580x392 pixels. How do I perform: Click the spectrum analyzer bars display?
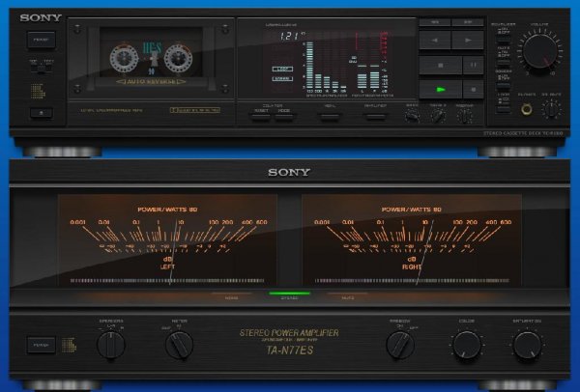[x=326, y=66]
